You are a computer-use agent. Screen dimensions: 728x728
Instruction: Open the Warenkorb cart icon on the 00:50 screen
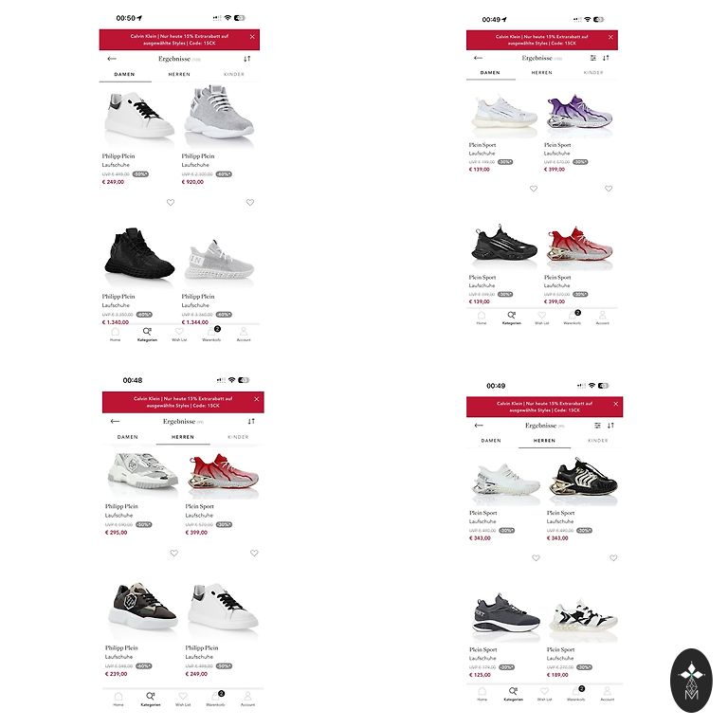click(x=211, y=334)
